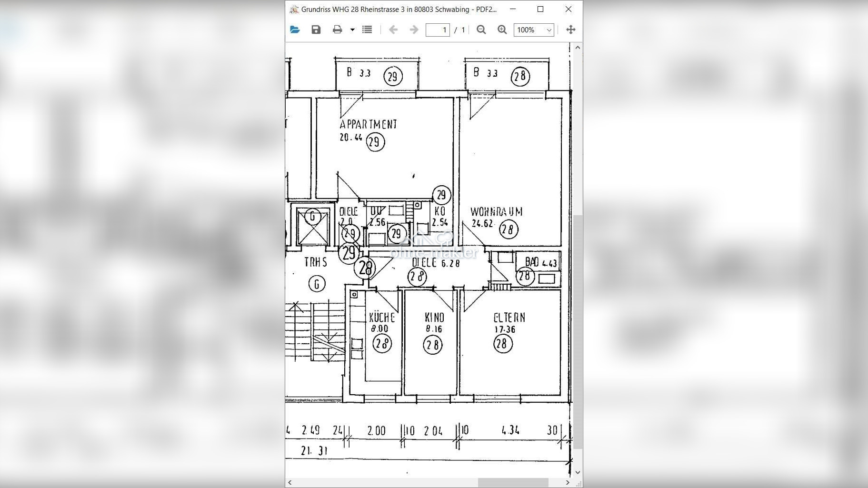Expand the print options dropdown arrow
Screen dimensions: 868x488
point(352,30)
